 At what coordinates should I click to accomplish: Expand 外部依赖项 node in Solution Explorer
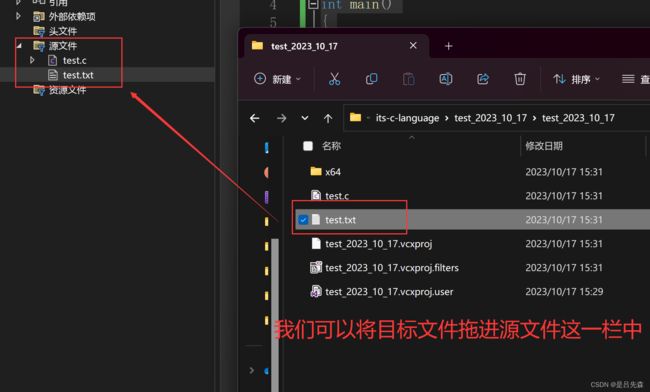tap(18, 16)
